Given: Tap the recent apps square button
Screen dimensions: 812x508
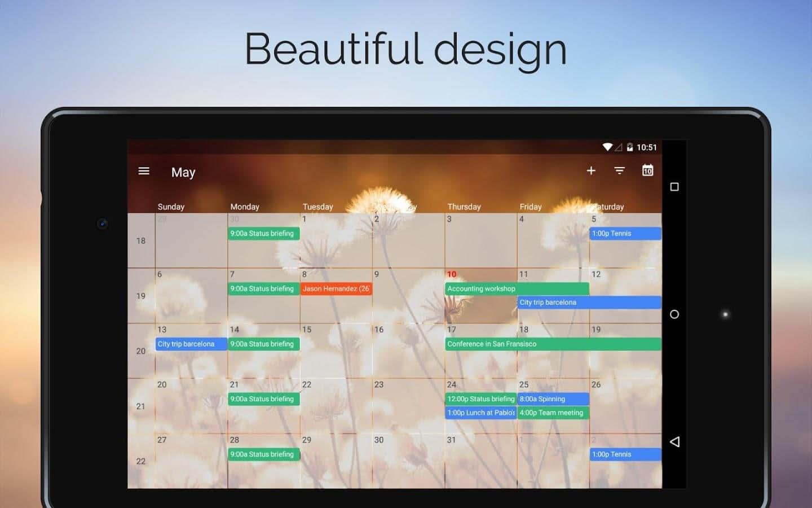Looking at the screenshot, I should (674, 187).
